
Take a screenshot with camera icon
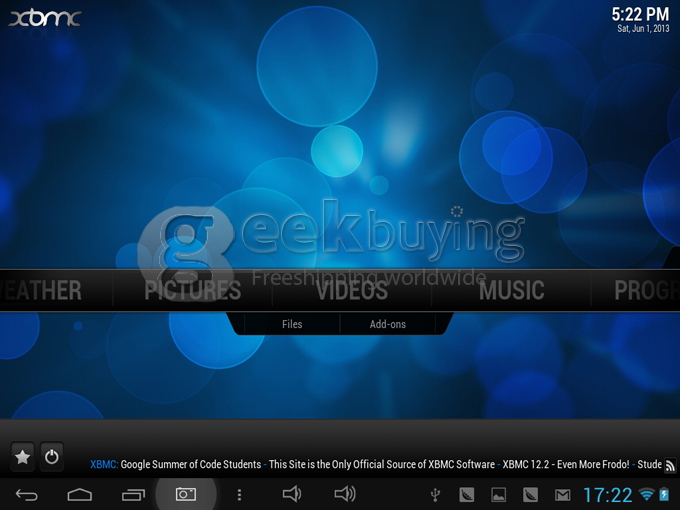pos(186,494)
